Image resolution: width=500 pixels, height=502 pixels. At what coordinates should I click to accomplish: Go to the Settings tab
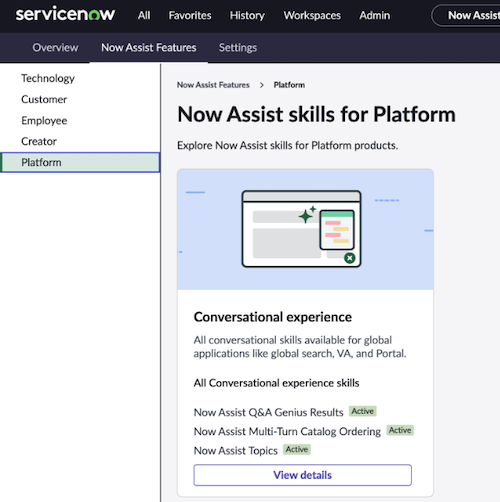(238, 48)
